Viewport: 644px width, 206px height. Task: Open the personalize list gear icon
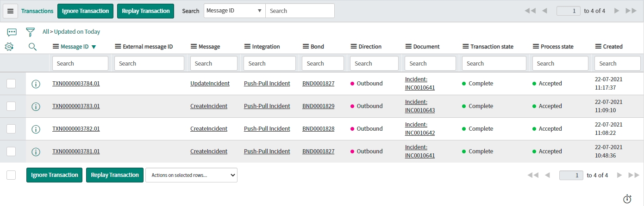(x=9, y=47)
